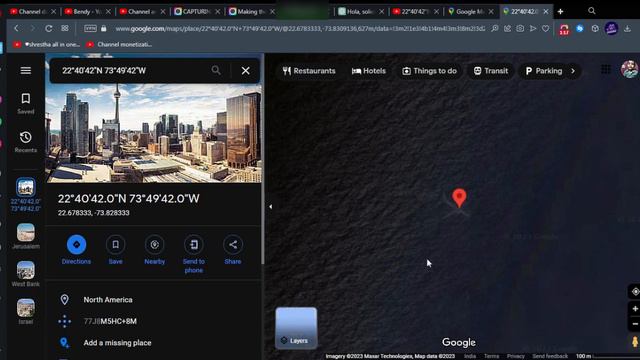Image resolution: width=640 pixels, height=360 pixels.
Task: Filter by Restaurants chip
Action: pos(309,71)
